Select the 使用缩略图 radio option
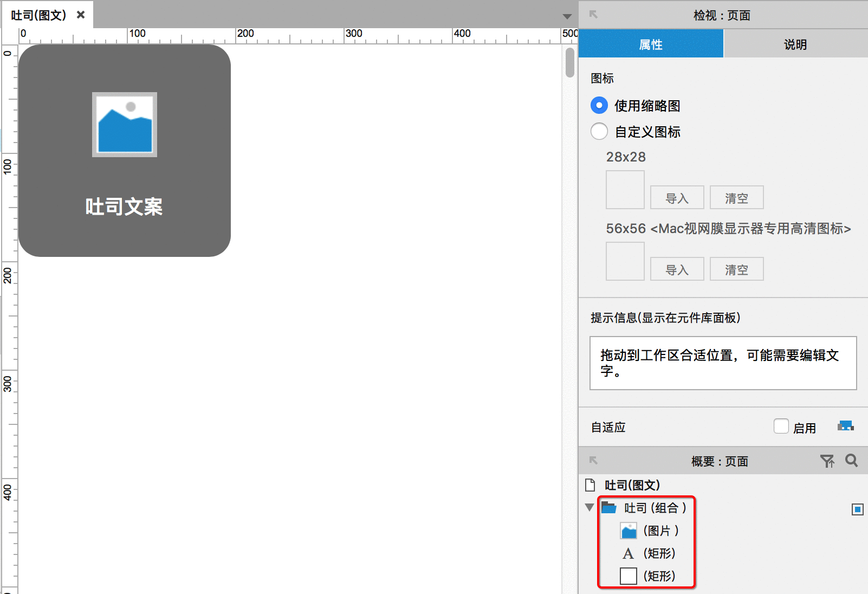868x594 pixels. tap(599, 105)
